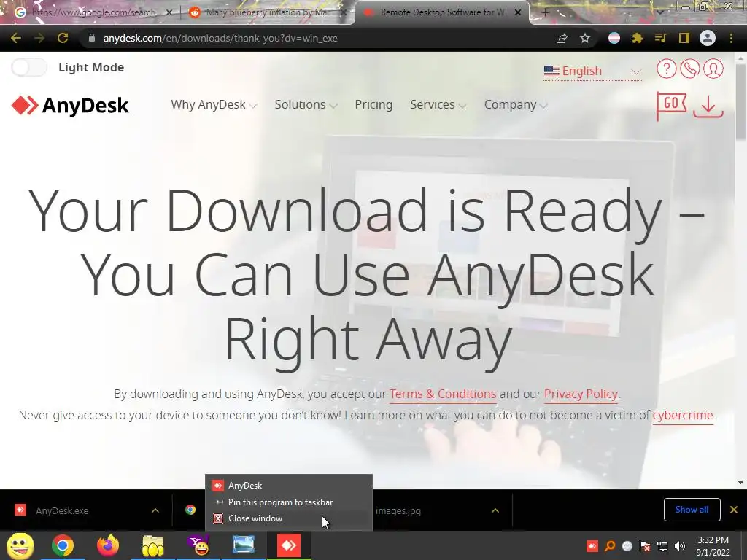
Task: Click the AnyDesk system tray icon
Action: tap(592, 545)
